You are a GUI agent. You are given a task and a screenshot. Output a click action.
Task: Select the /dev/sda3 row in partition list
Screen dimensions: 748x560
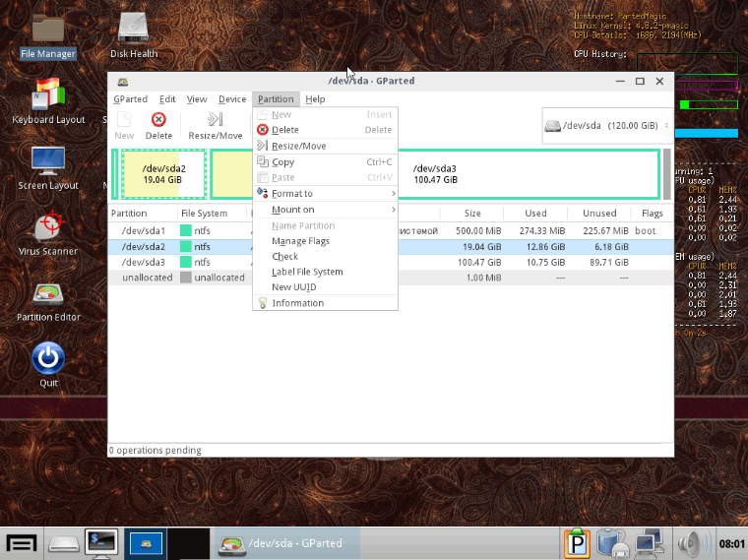(x=391, y=263)
